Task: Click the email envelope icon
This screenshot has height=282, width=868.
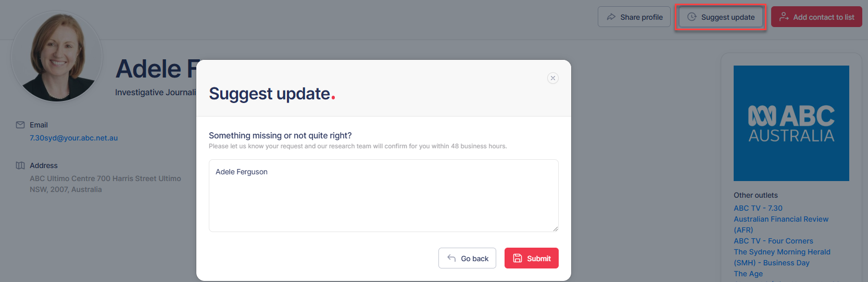Action: tap(20, 125)
